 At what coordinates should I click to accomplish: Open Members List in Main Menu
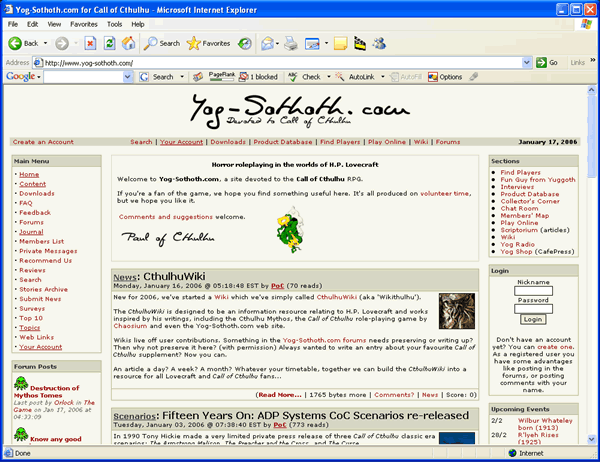pos(42,241)
